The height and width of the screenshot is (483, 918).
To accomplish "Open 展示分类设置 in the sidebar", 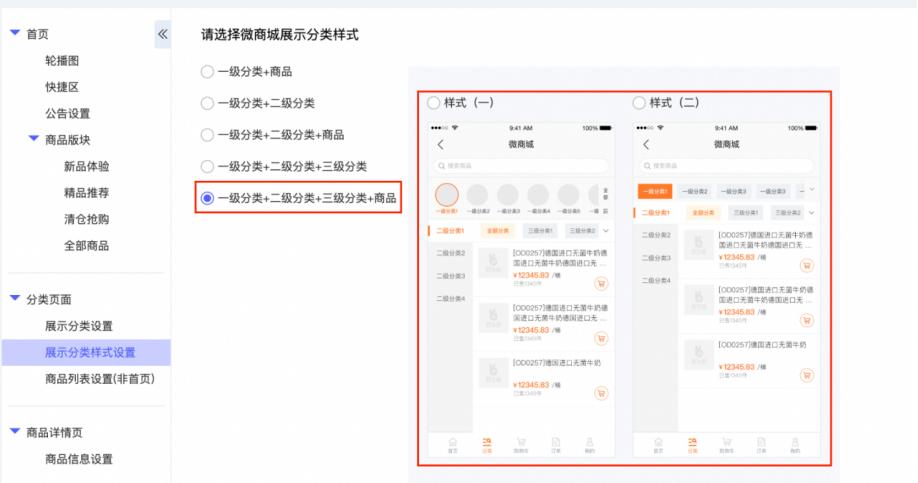I will click(x=79, y=326).
